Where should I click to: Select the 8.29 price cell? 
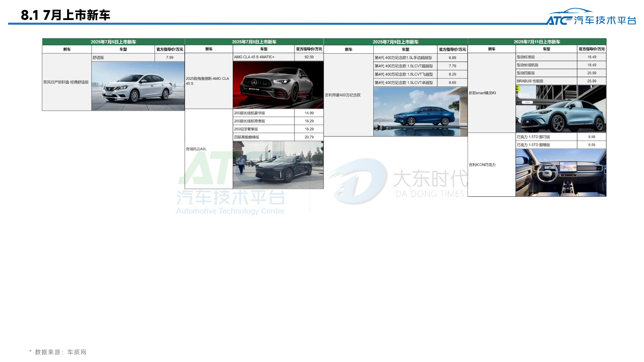pos(452,74)
